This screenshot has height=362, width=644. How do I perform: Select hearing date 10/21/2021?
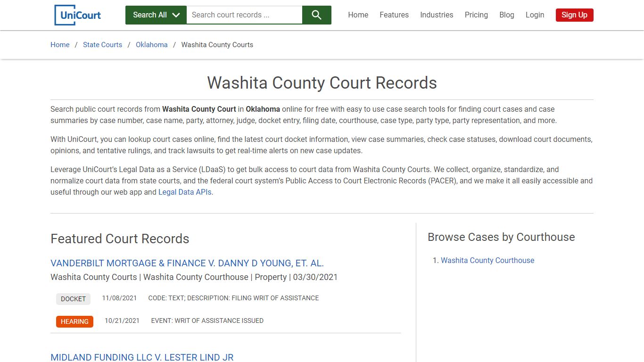(122, 321)
